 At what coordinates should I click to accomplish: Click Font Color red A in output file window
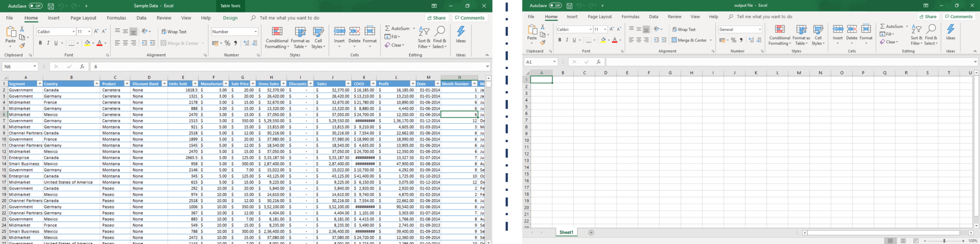tap(614, 40)
